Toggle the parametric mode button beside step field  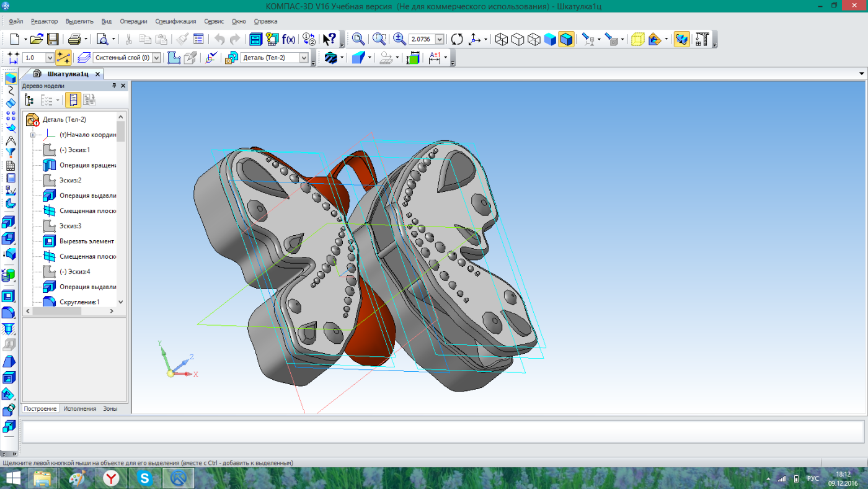tap(63, 58)
